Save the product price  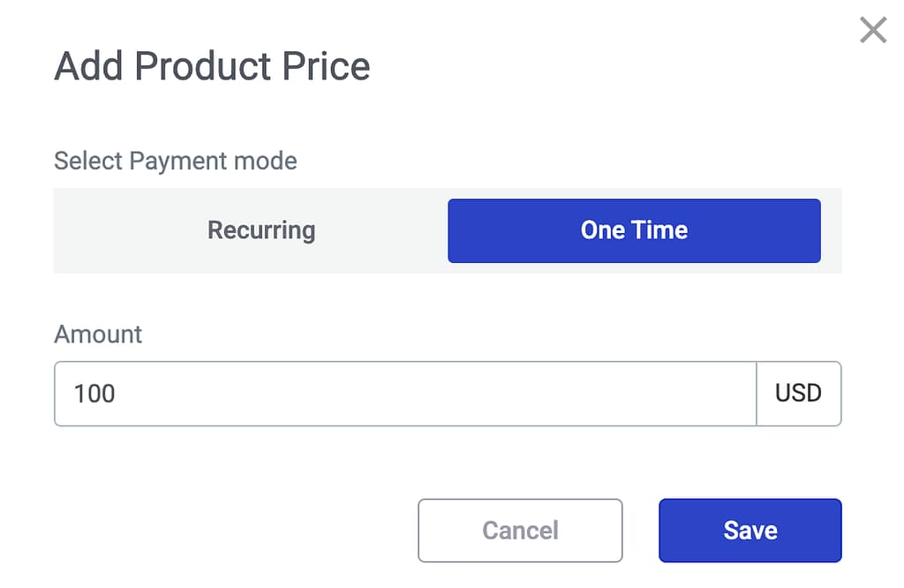[750, 531]
